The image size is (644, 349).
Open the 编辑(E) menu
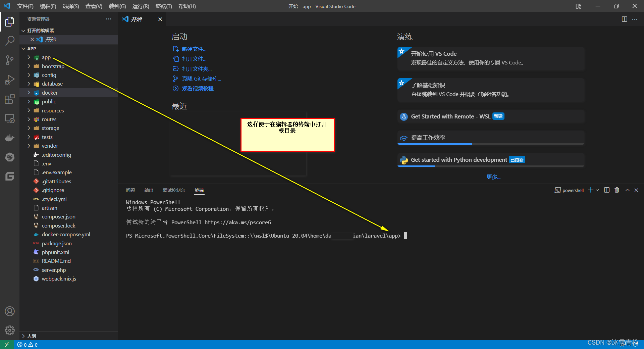click(x=48, y=6)
